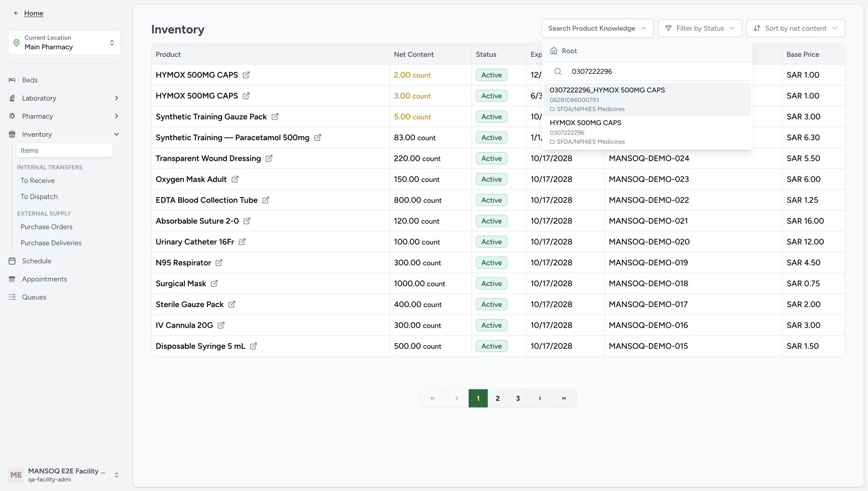The height and width of the screenshot is (491, 868).
Task: Click Active status badge for Surgical Mask
Action: 491,283
